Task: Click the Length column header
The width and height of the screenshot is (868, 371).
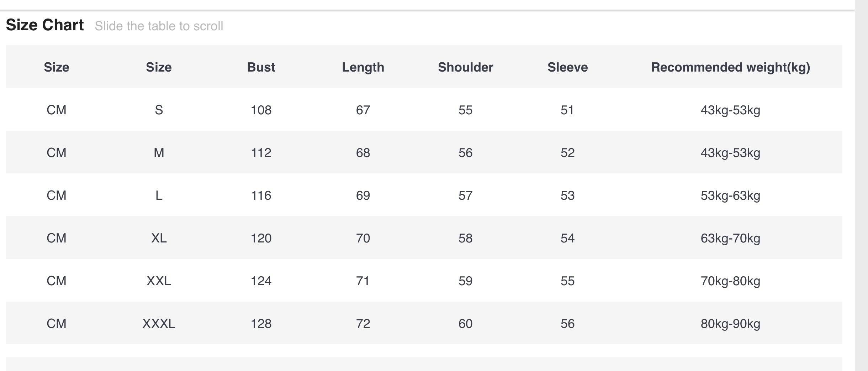Action: (x=363, y=67)
